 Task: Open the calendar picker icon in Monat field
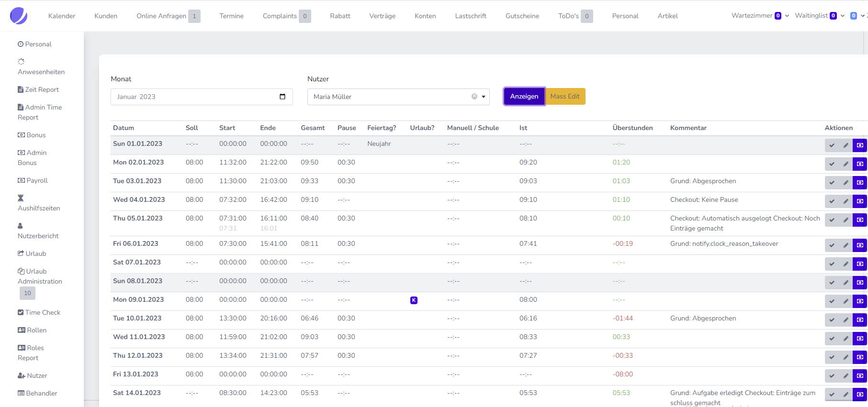click(282, 97)
